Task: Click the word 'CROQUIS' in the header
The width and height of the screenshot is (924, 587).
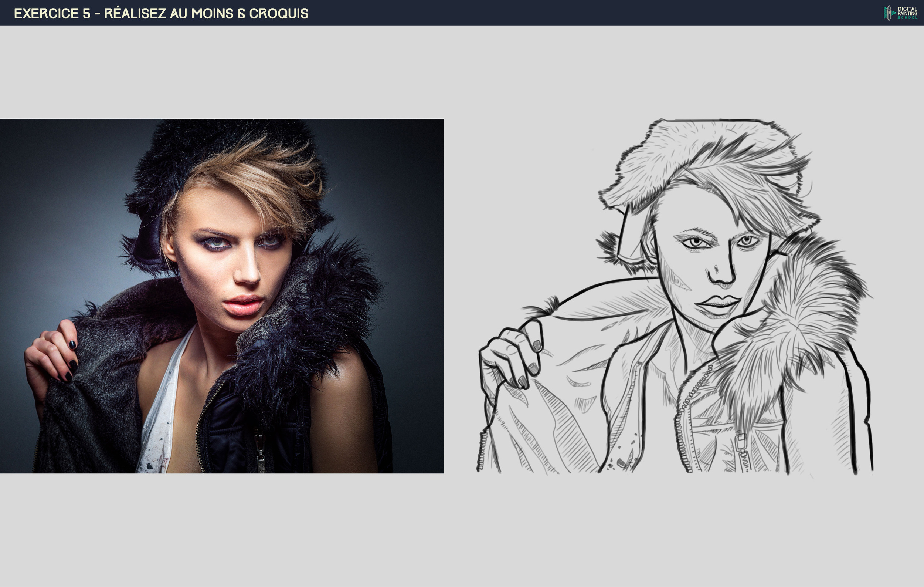Action: point(279,13)
